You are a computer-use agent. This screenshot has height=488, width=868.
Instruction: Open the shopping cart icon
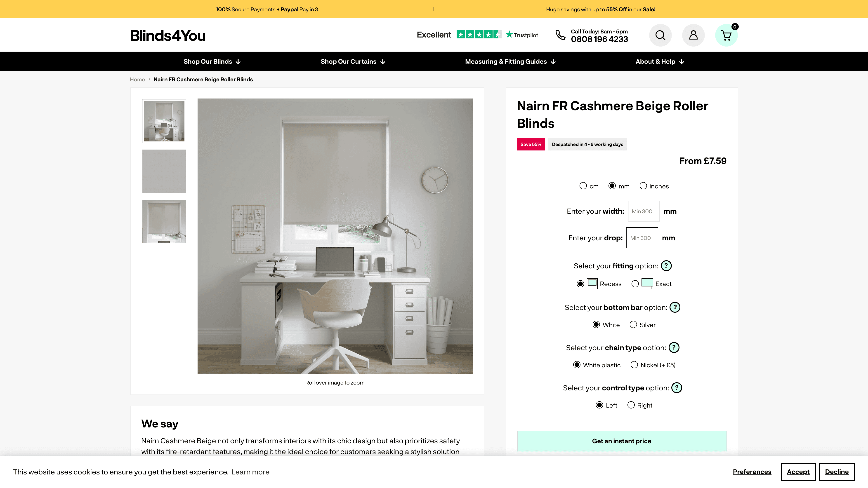(x=726, y=35)
